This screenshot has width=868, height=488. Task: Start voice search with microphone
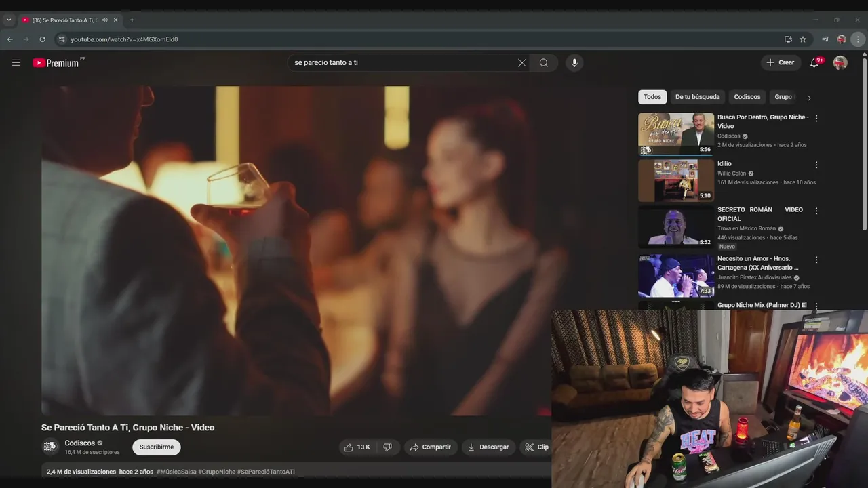point(574,63)
